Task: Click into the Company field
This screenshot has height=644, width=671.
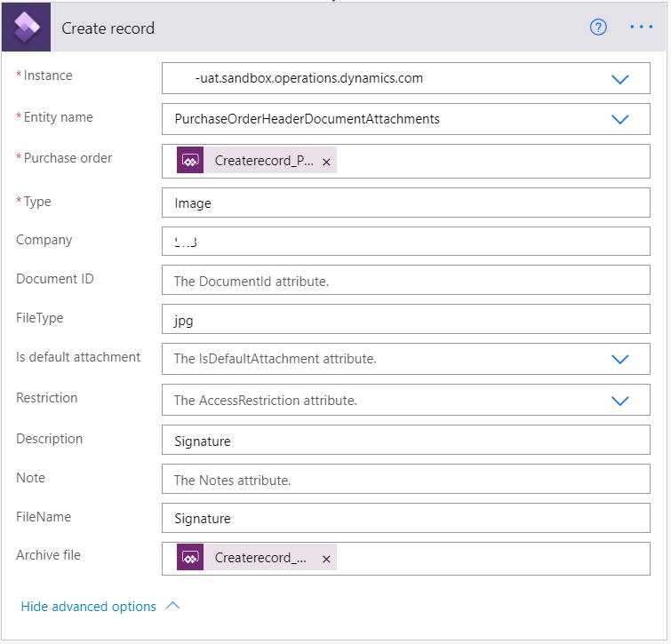Action: point(405,242)
